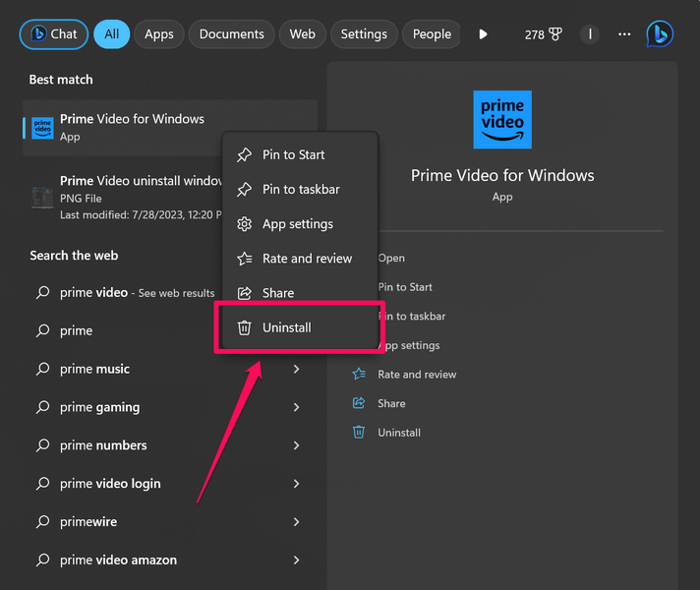Switch to the Apps filter tab
The width and height of the screenshot is (700, 590).
coord(159,34)
